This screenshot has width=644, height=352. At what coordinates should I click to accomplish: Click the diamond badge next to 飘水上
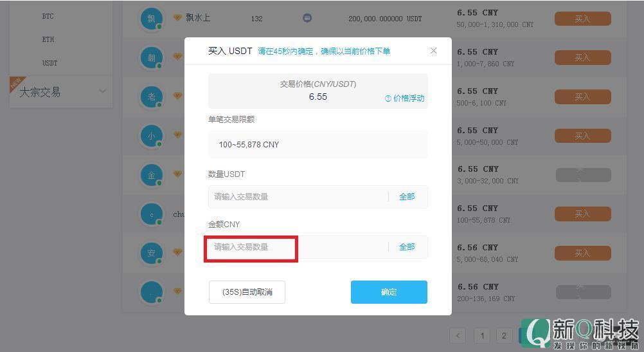coord(177,17)
